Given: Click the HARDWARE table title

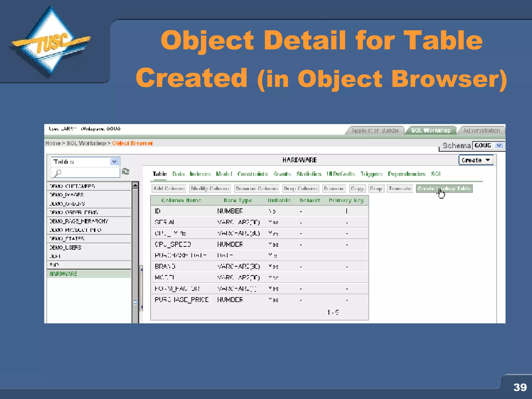Looking at the screenshot, I should (300, 160).
